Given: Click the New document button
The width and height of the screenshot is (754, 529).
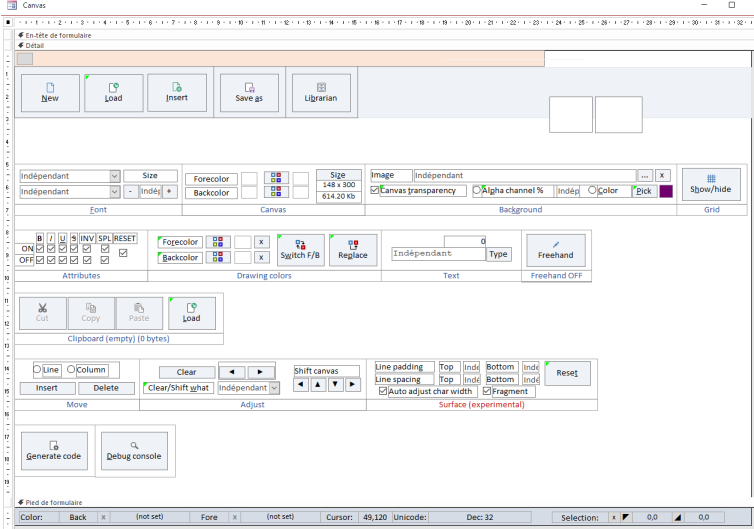Looking at the screenshot, I should (x=50, y=93).
